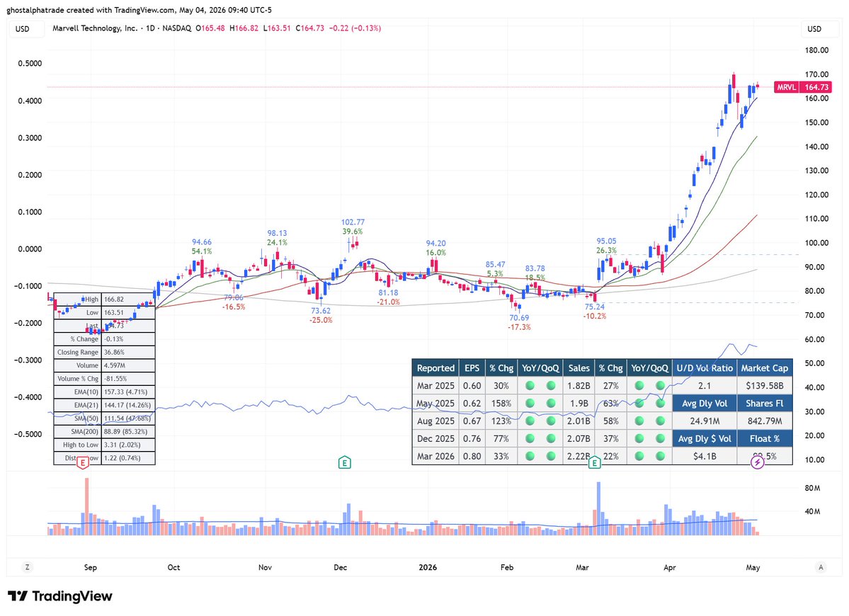The height and width of the screenshot is (616, 849).
Task: Click the 2.07B sales value for Dec 2025
Action: click(x=579, y=438)
